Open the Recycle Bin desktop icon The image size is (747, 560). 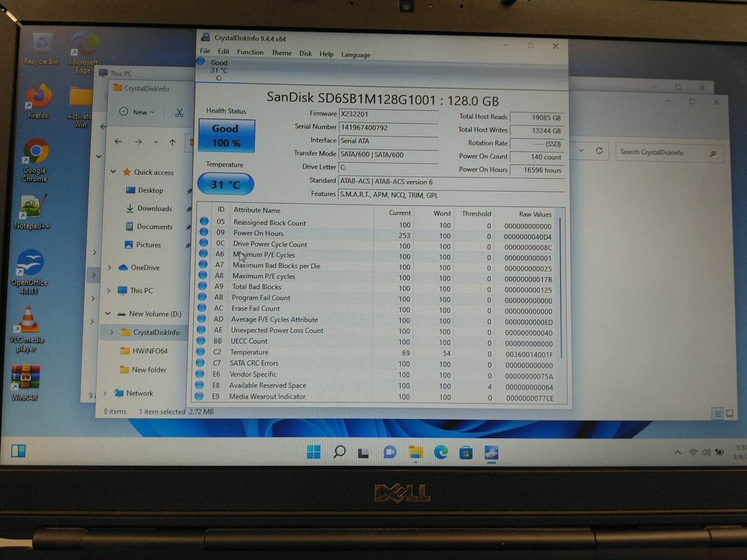pos(42,48)
